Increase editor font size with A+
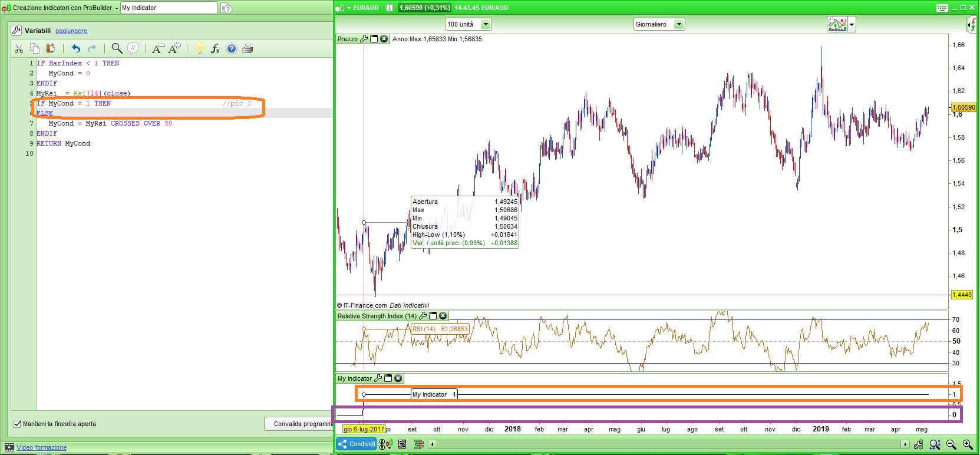Screen dimensions: 980x455 coord(175,49)
